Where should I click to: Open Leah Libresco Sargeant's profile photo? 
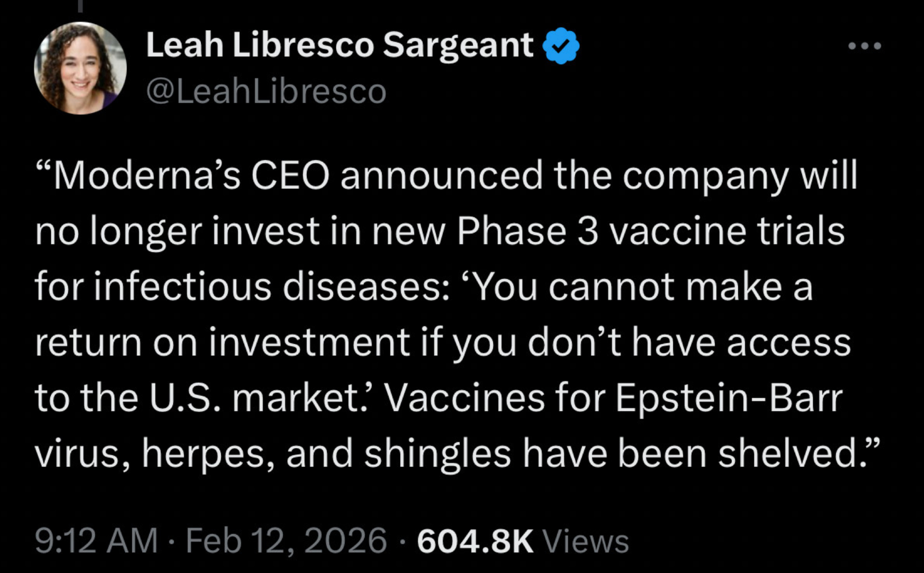click(80, 68)
